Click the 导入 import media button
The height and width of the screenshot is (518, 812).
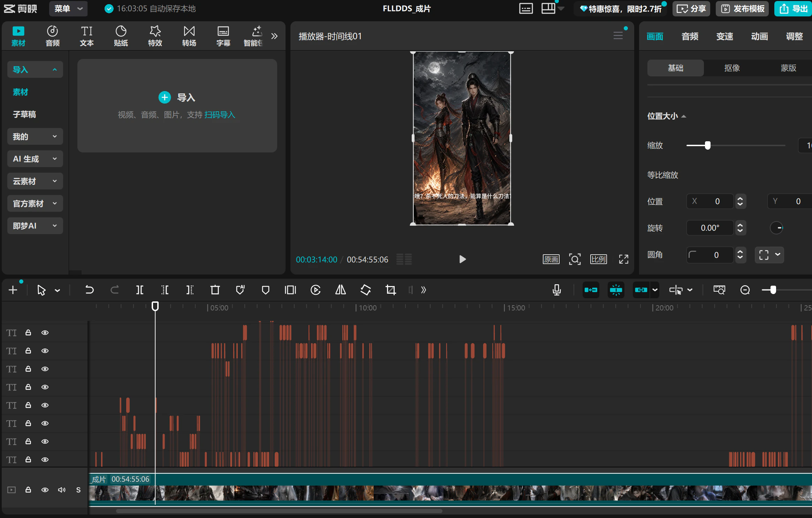click(177, 97)
